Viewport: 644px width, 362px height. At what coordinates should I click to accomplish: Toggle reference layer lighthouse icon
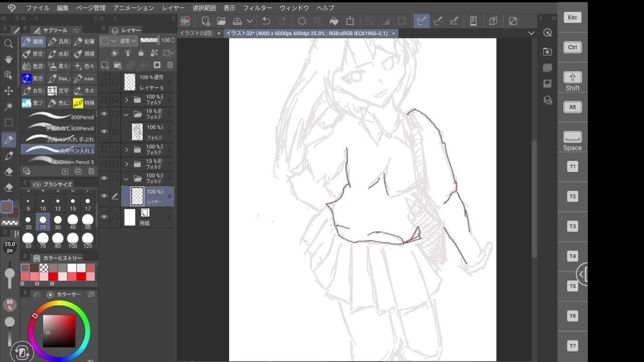tap(128, 53)
